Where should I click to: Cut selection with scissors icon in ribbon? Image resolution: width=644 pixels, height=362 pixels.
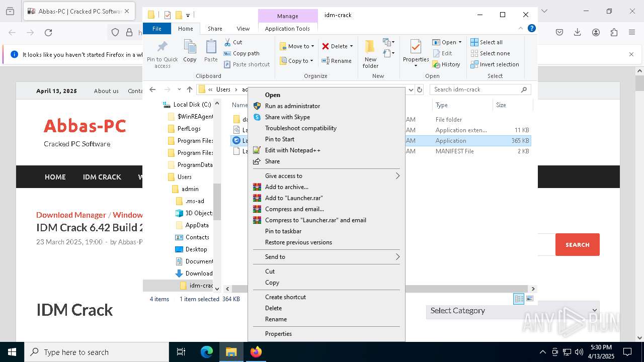coord(233,42)
